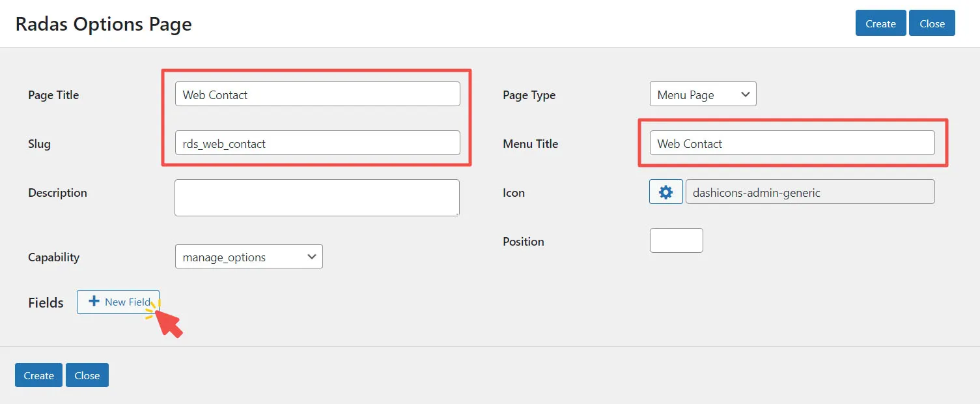
Task: Click the Menu Title field with Web Contact
Action: click(x=792, y=143)
